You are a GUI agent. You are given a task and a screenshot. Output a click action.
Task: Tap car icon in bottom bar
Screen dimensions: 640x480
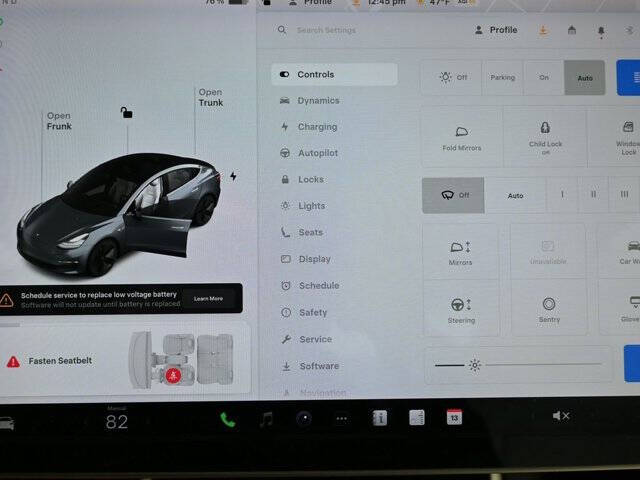(7, 424)
